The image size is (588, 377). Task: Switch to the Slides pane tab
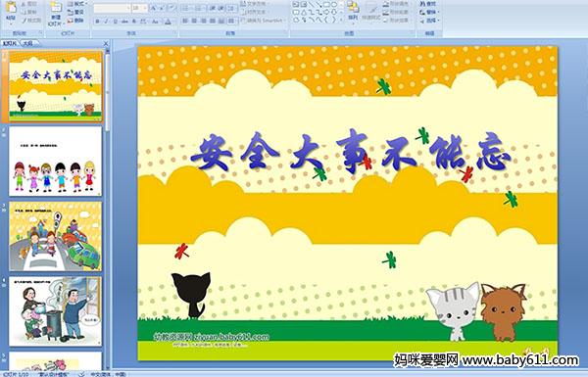10,43
